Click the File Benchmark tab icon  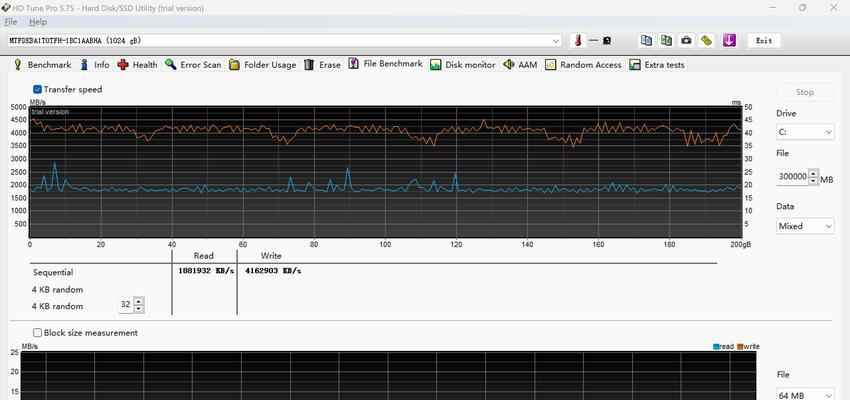point(353,64)
